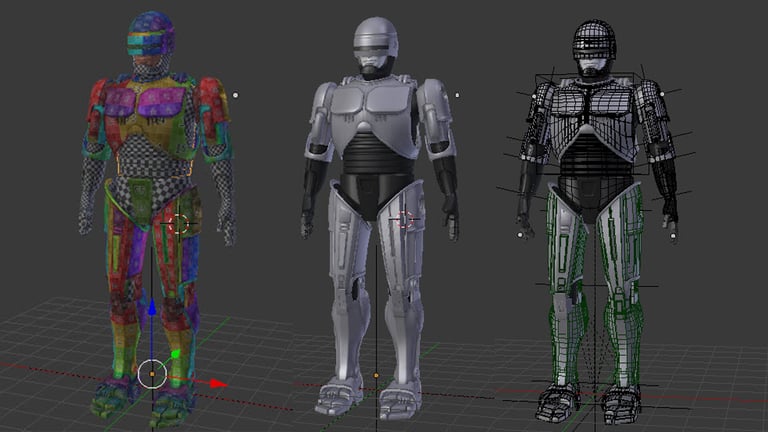Select the wireframe robot model
This screenshot has height=432, width=768.
[598, 220]
